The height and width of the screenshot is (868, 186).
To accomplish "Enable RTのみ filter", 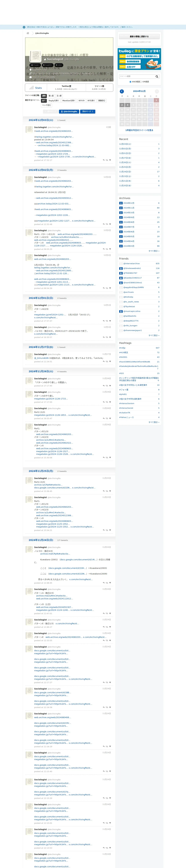I will 82,100.
